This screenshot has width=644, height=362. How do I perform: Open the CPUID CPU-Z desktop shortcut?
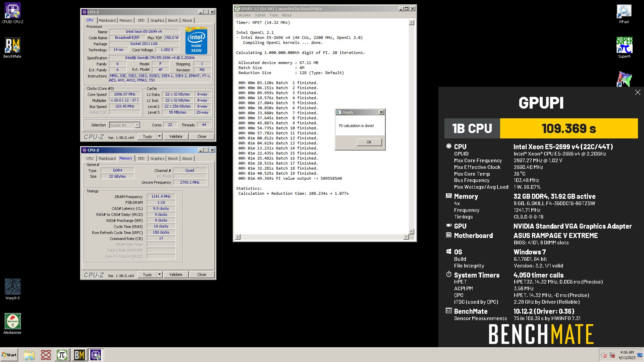[12, 13]
